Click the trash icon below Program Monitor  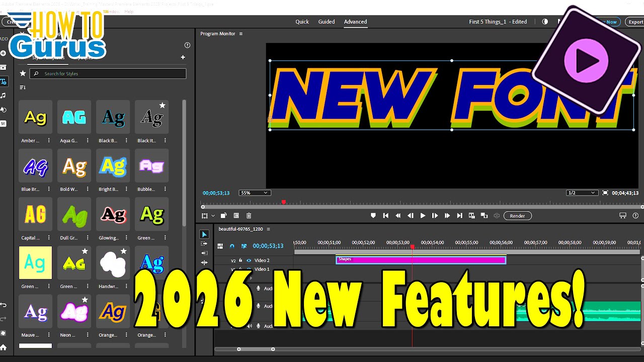[x=249, y=216]
